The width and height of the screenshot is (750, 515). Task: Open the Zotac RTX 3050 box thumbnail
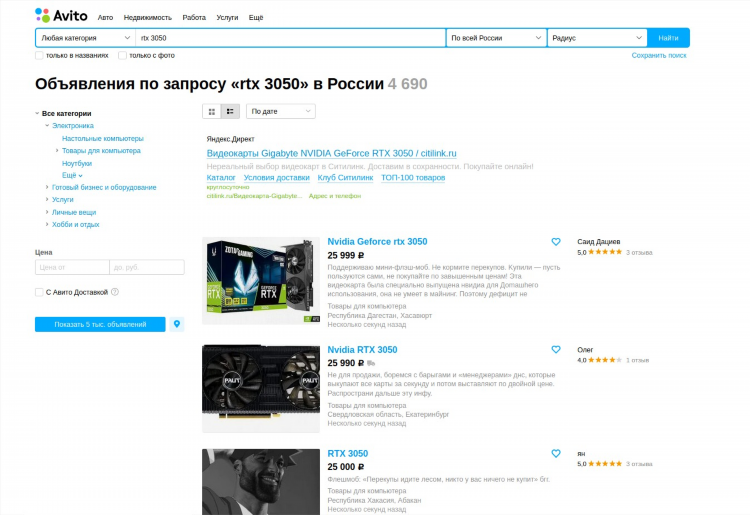tap(261, 281)
